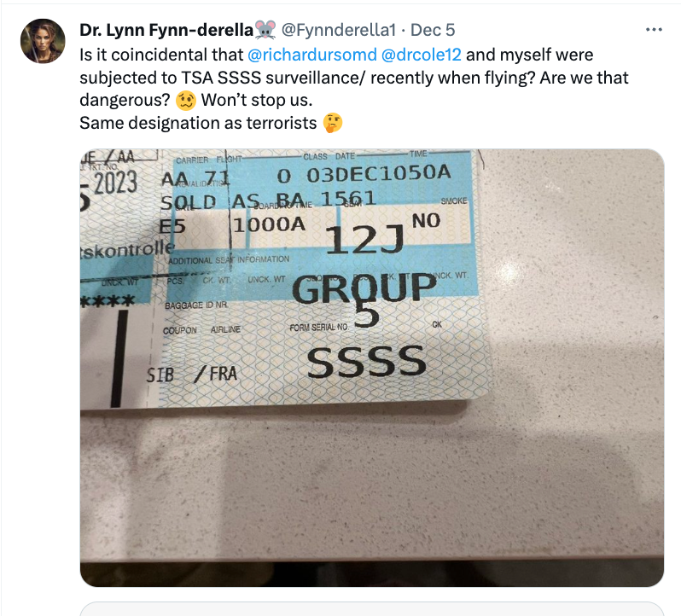
Task: Click the SSSS marking on the boarding pass
Action: (x=365, y=362)
